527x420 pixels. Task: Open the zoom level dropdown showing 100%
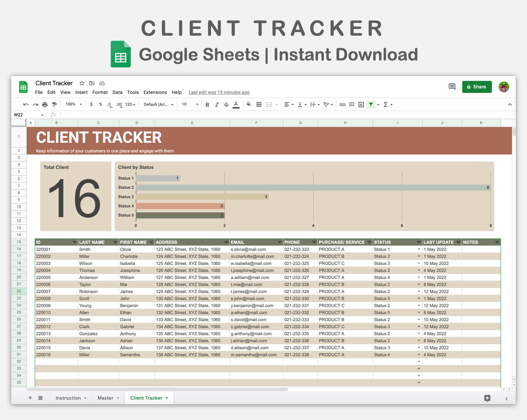point(72,104)
